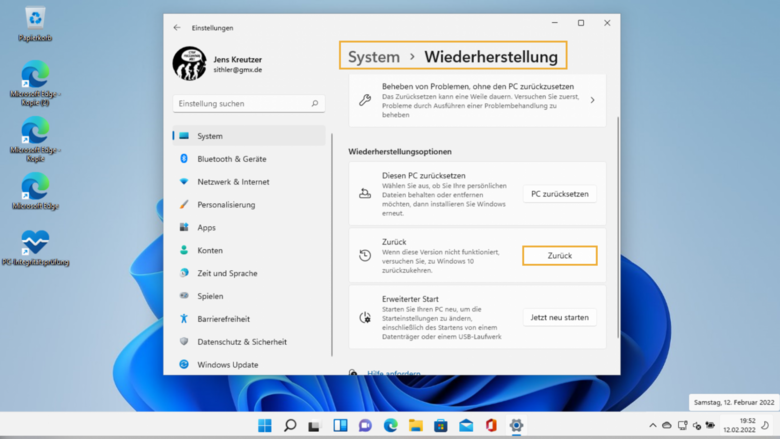The width and height of the screenshot is (780, 439).
Task: Open the Mail app from taskbar
Action: click(466, 426)
